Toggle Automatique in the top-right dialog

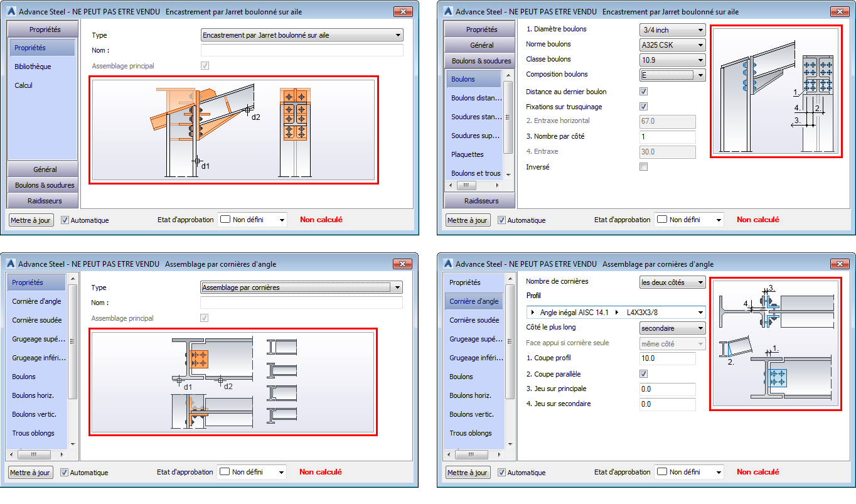coord(501,220)
